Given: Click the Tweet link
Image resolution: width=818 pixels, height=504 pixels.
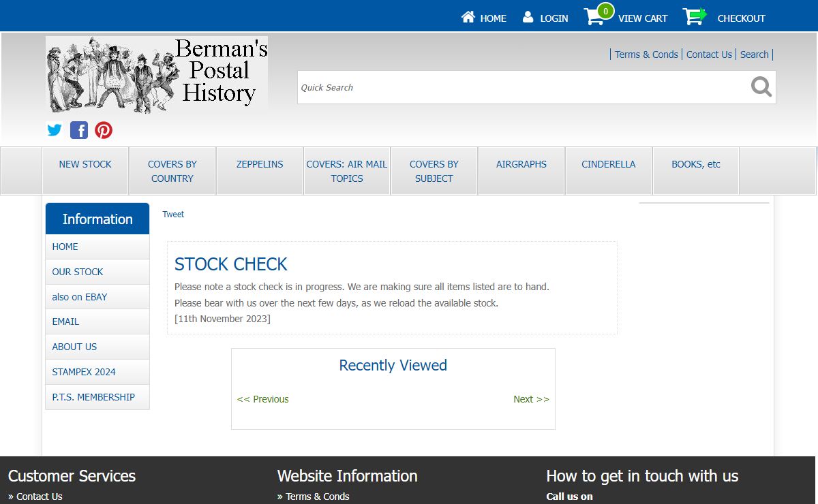Looking at the screenshot, I should pos(173,214).
